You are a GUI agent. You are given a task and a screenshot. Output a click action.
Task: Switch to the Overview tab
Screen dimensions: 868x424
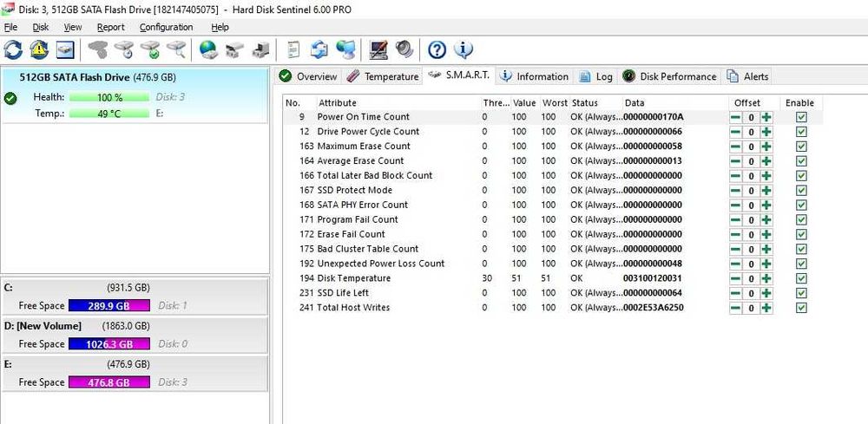click(x=308, y=76)
